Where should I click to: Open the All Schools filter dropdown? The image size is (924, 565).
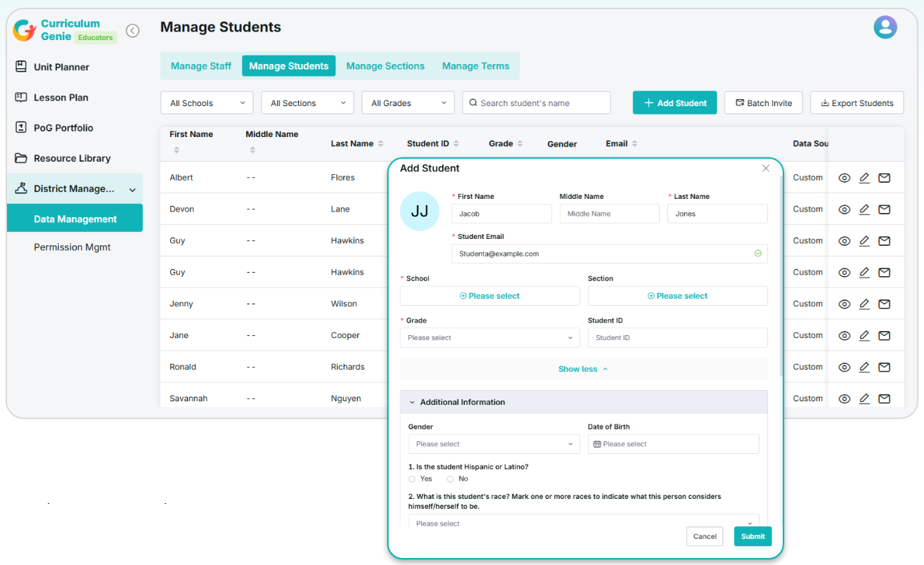point(207,103)
